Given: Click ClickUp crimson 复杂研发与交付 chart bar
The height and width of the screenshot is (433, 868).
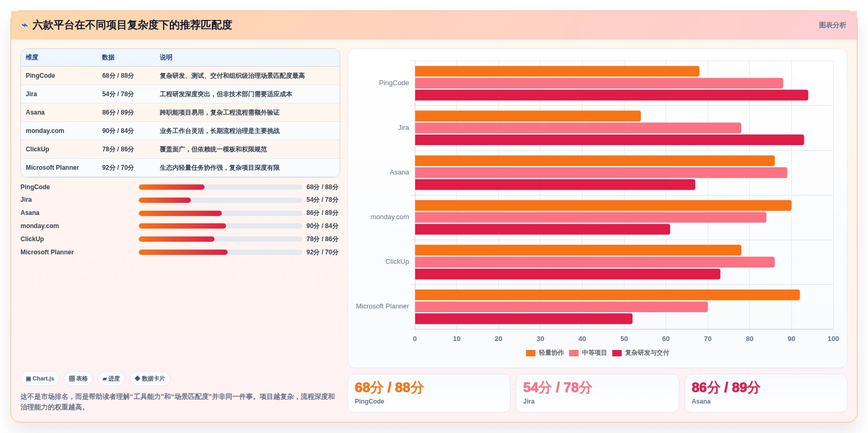Looking at the screenshot, I should click(568, 274).
